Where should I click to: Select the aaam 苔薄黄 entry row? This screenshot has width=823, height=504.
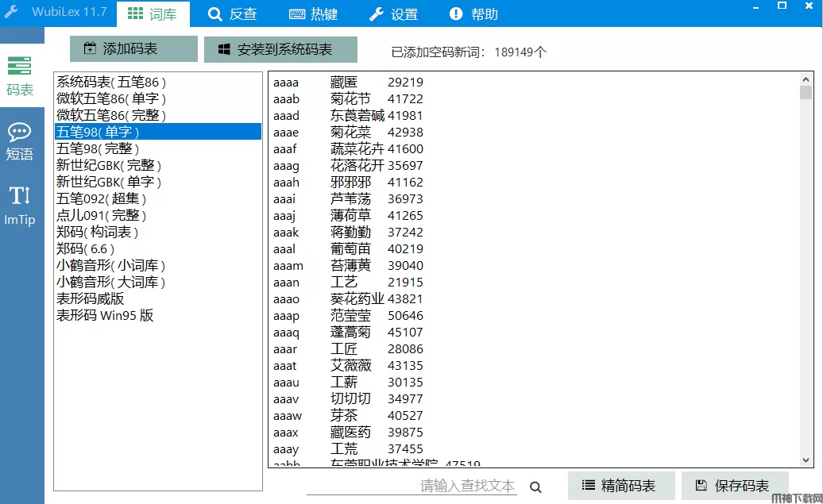[x=348, y=265]
